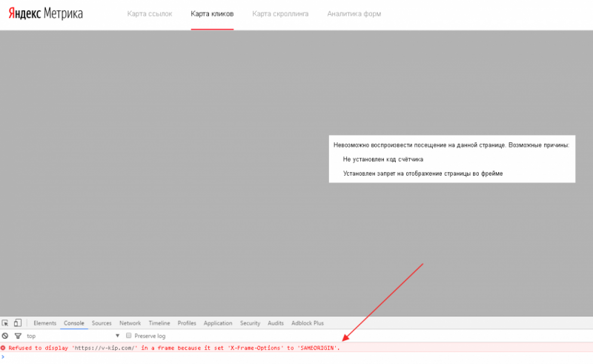Switch to the Sources panel
The height and width of the screenshot is (364, 593).
[x=102, y=323]
